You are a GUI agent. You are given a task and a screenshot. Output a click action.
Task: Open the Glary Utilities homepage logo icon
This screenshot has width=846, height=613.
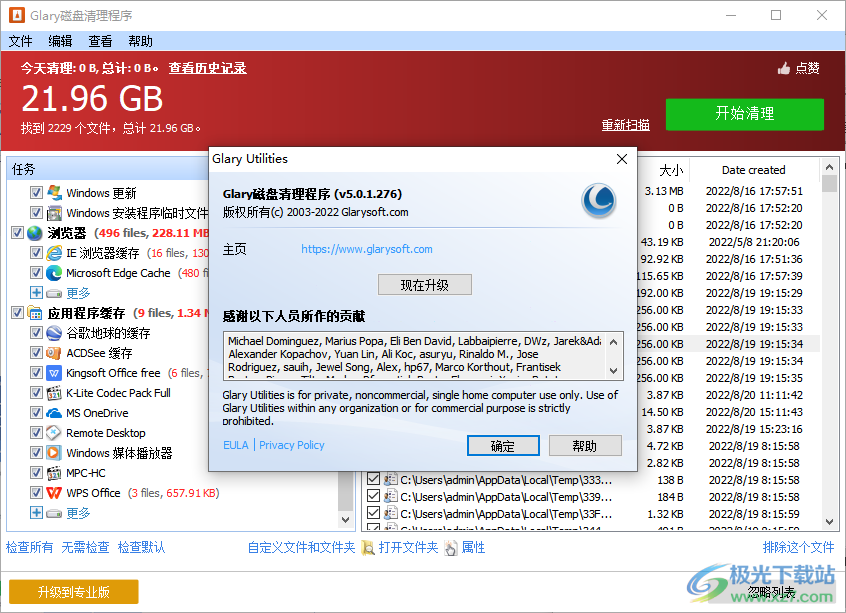click(598, 202)
